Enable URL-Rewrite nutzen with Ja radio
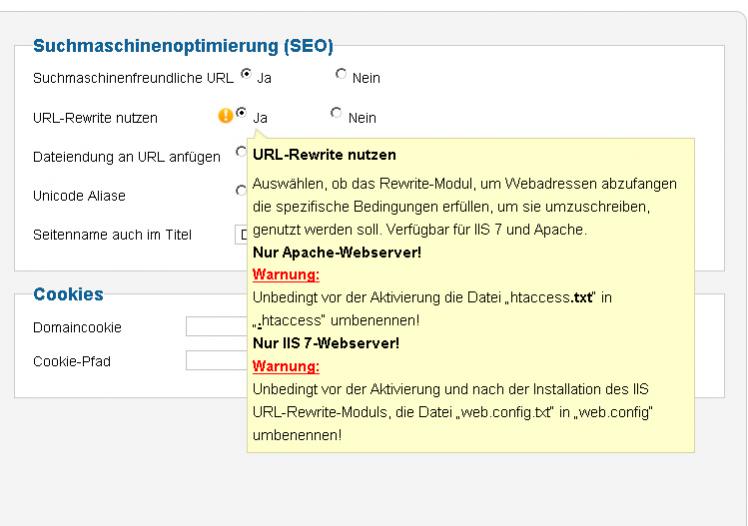This screenshot has height=526, width=748. tap(241, 116)
